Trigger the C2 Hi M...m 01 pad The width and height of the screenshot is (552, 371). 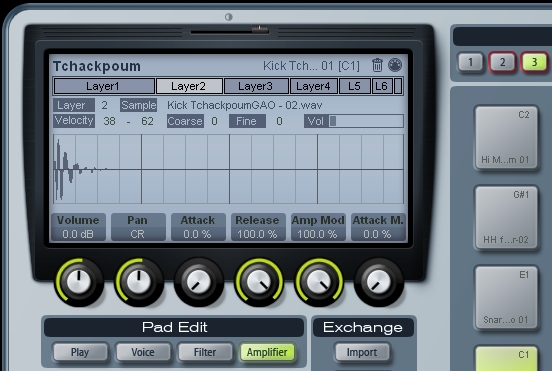506,138
